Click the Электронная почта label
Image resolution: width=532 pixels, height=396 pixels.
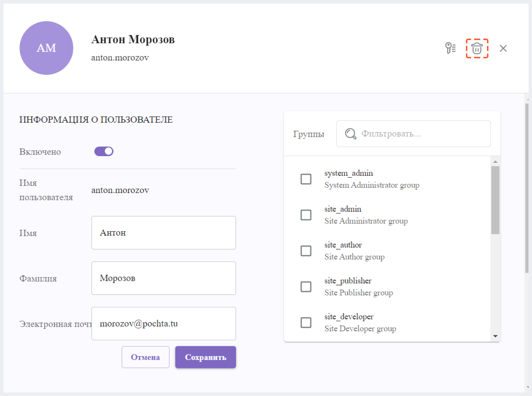coord(56,324)
